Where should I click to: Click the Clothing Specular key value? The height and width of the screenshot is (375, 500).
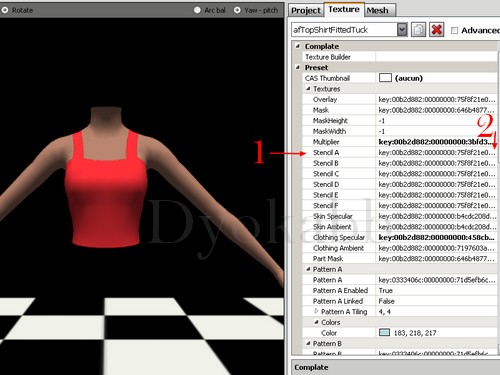pyautogui.click(x=436, y=237)
